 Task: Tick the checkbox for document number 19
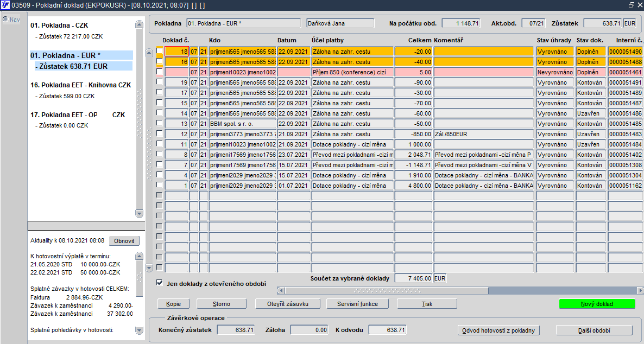point(159,82)
